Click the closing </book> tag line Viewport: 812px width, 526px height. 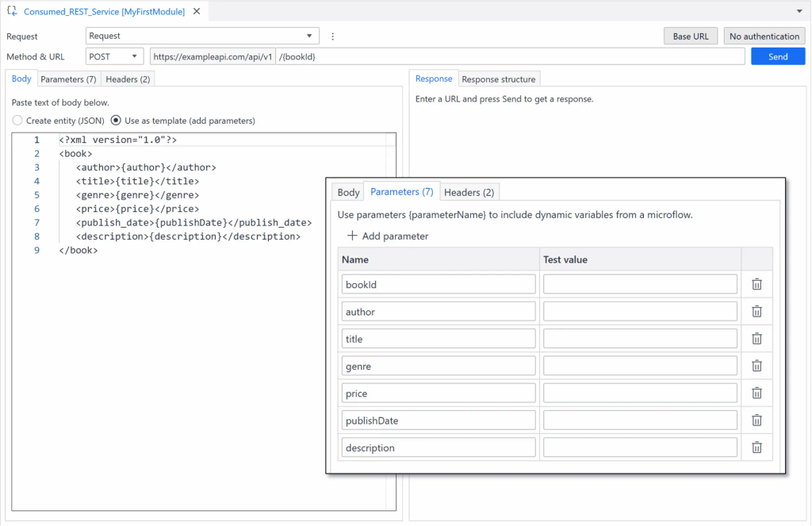coord(79,250)
